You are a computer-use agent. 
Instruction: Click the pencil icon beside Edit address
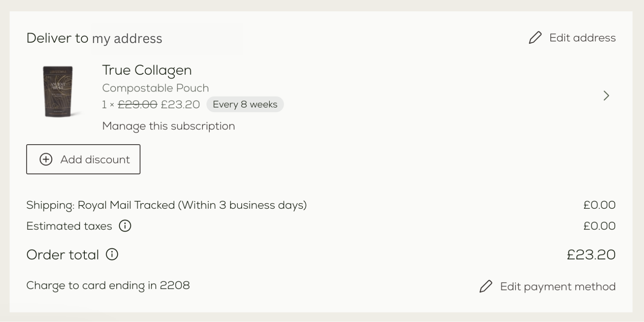click(x=535, y=38)
